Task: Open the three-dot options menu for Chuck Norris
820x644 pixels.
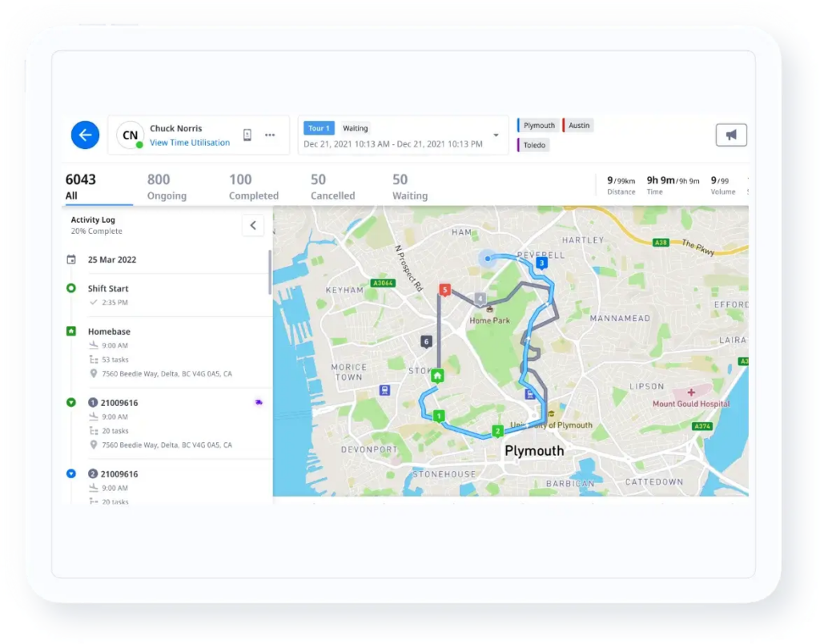Action: point(270,135)
